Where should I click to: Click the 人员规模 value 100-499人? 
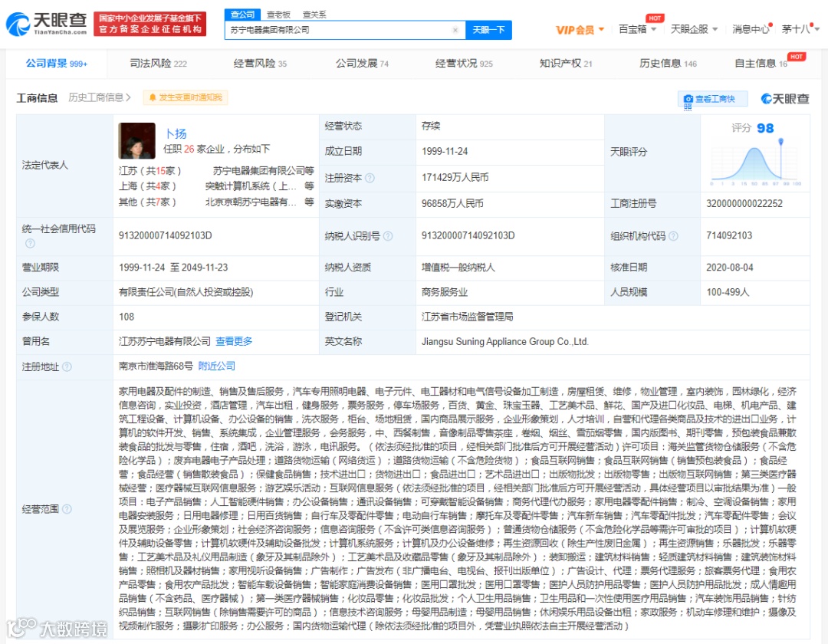pos(727,292)
